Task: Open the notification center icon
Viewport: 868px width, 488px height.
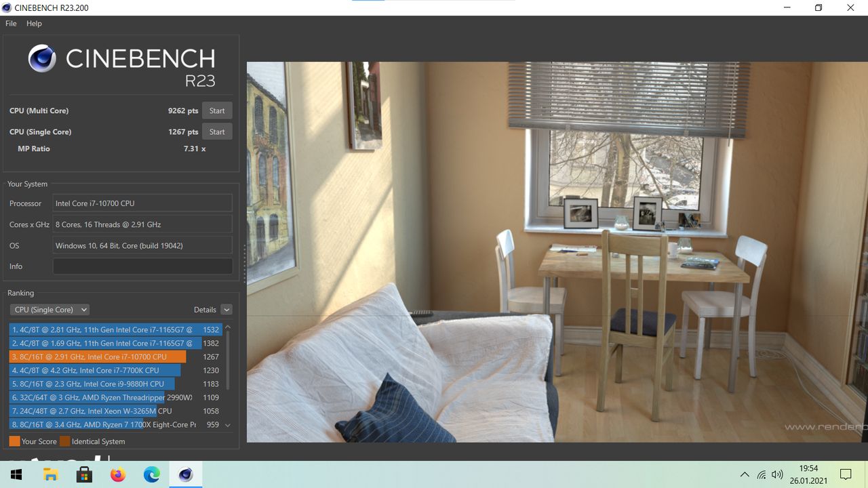Action: coord(846,474)
